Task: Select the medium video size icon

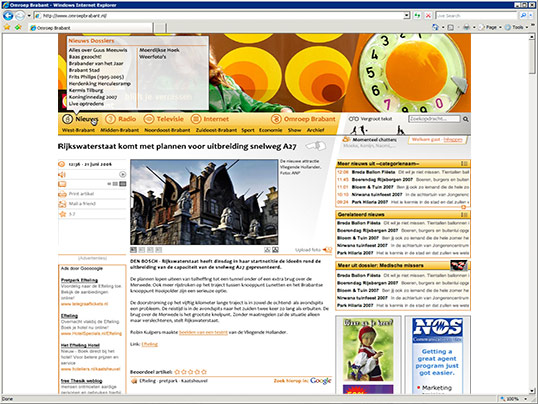Action: pyautogui.click(x=115, y=184)
